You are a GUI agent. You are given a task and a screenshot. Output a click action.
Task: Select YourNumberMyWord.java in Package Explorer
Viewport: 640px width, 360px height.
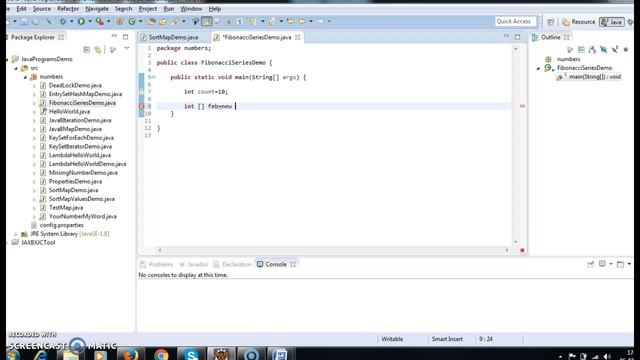tap(82, 216)
